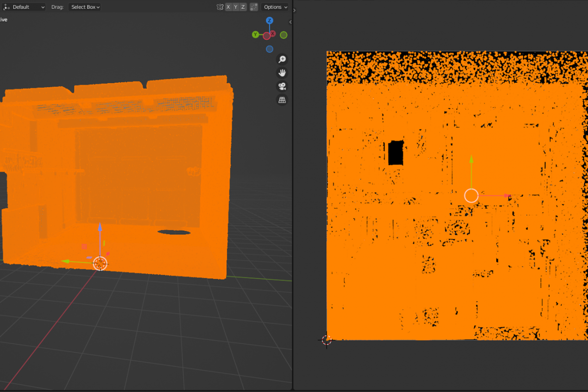Toggle X axis mirror button
The width and height of the screenshot is (588, 392).
pos(228,7)
